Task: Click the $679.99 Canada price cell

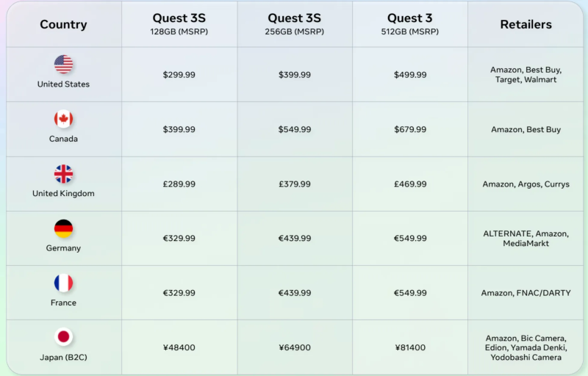Action: 409,129
